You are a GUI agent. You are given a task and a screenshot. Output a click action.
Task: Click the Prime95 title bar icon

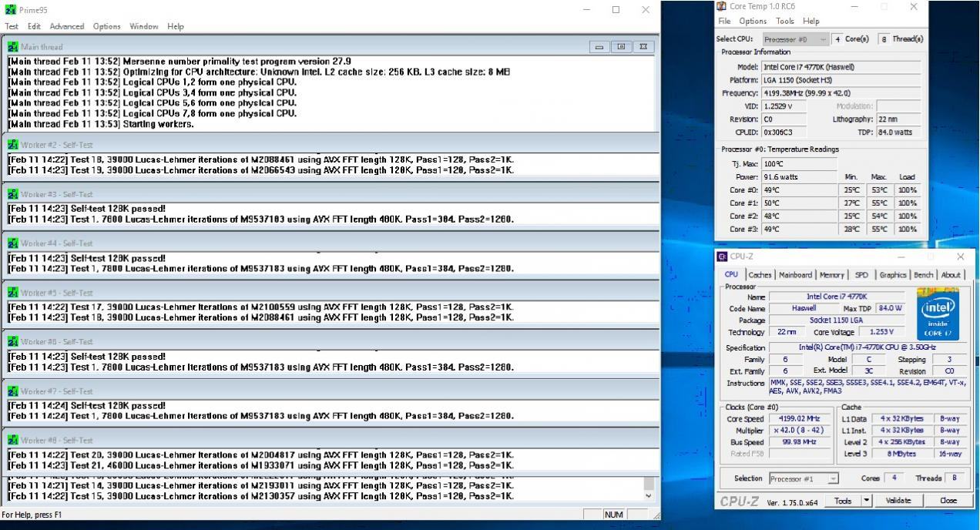pos(10,9)
